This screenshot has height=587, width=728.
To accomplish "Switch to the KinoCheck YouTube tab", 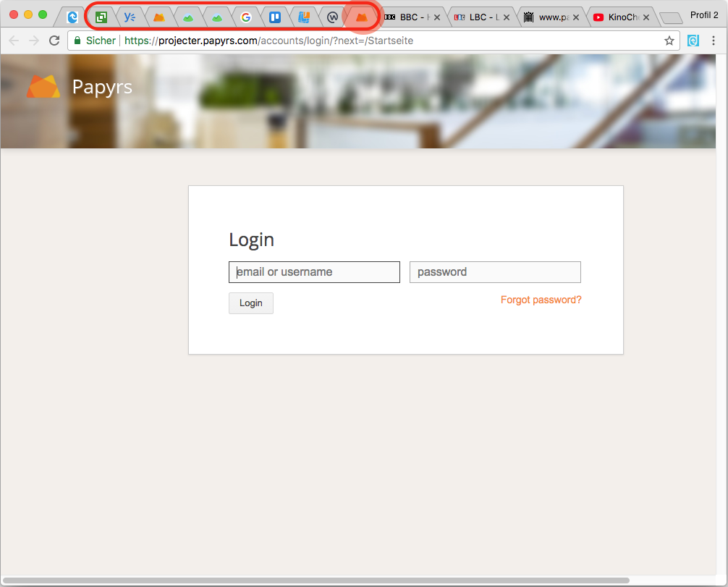I will click(x=619, y=17).
